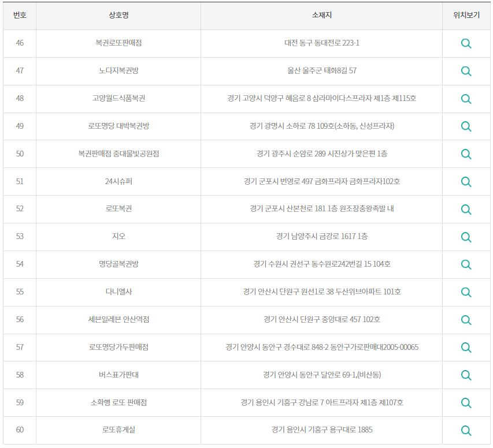Viewport: 493px width, 448px height.
Task: Click address 경기 광명시 소하로 78 109호
Action: 322,126
